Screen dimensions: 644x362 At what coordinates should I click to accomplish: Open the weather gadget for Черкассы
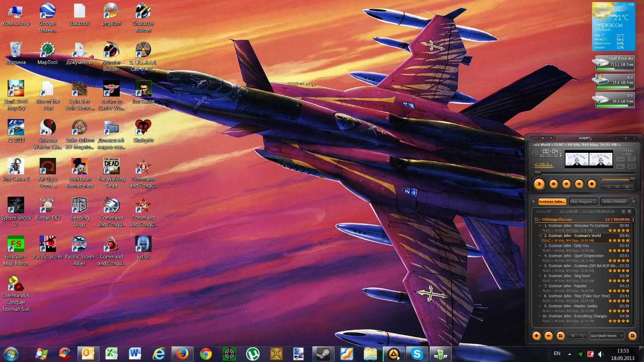click(613, 26)
